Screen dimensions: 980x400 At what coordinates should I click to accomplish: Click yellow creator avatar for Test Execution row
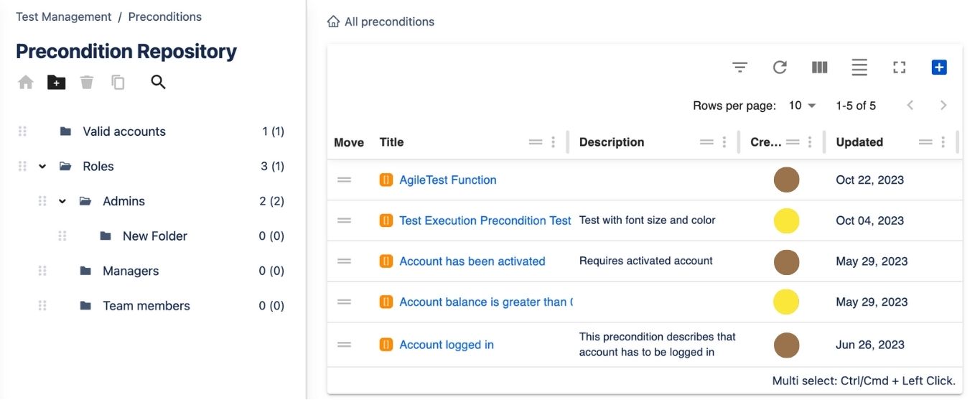787,221
